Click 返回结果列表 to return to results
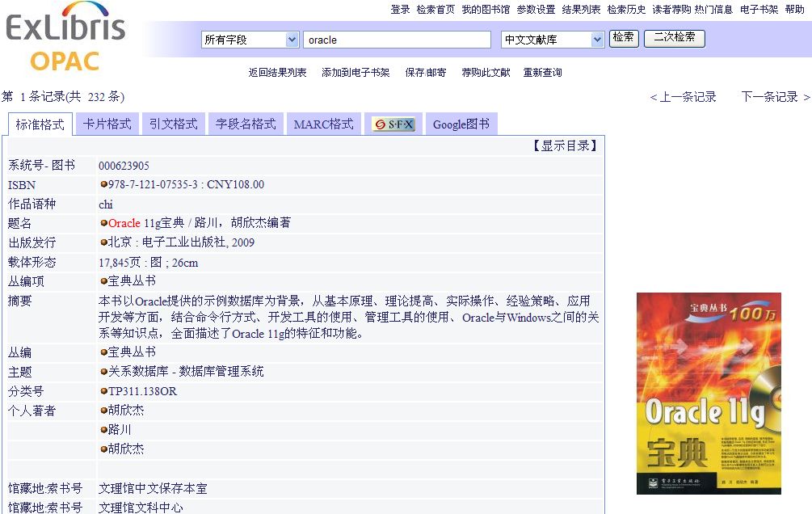The height and width of the screenshot is (514, 812). pyautogui.click(x=278, y=73)
